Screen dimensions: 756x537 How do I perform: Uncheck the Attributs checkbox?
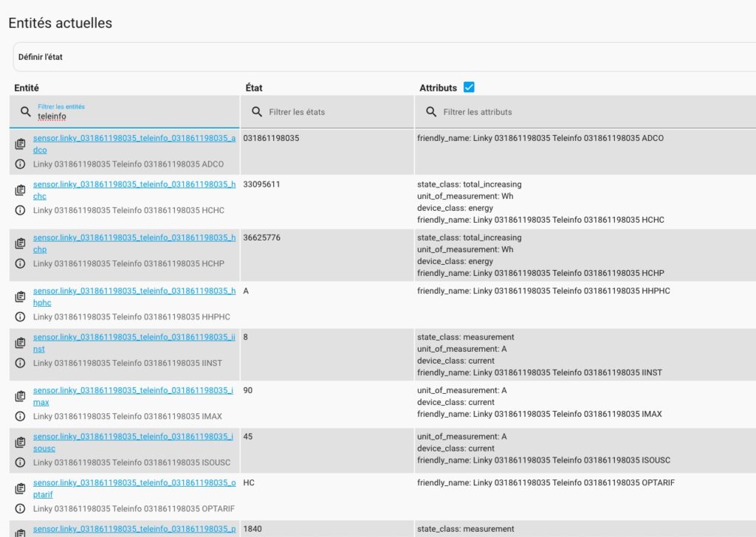click(x=470, y=86)
